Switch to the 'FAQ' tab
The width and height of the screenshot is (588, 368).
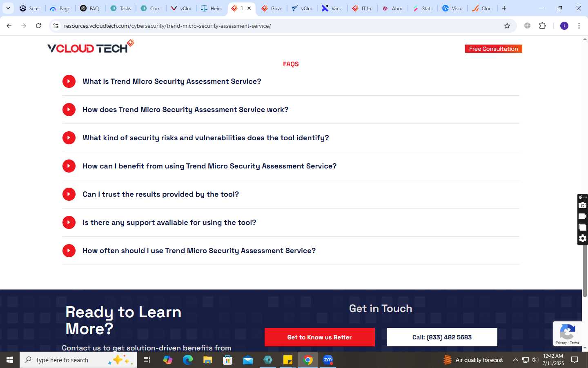tap(90, 8)
